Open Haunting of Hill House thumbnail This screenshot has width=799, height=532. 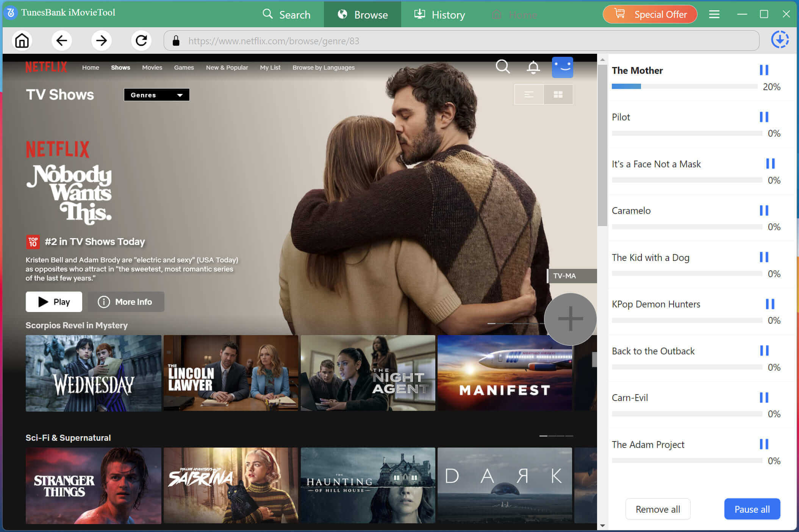[368, 486]
